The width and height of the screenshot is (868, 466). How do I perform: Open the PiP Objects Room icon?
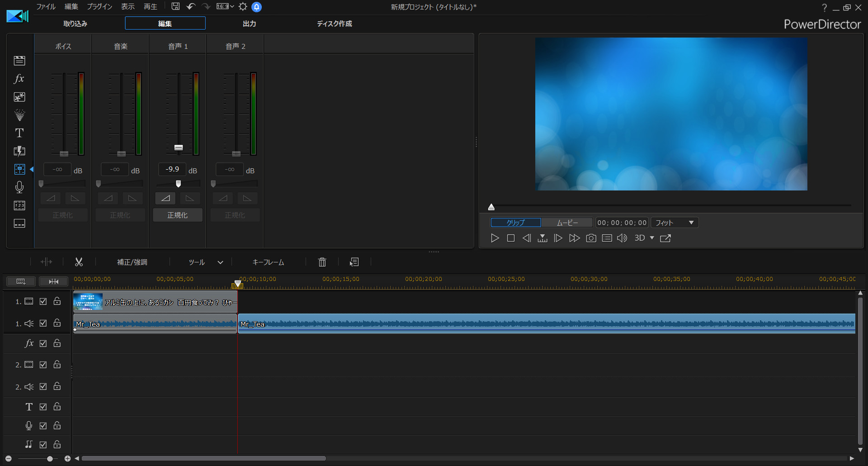(19, 97)
